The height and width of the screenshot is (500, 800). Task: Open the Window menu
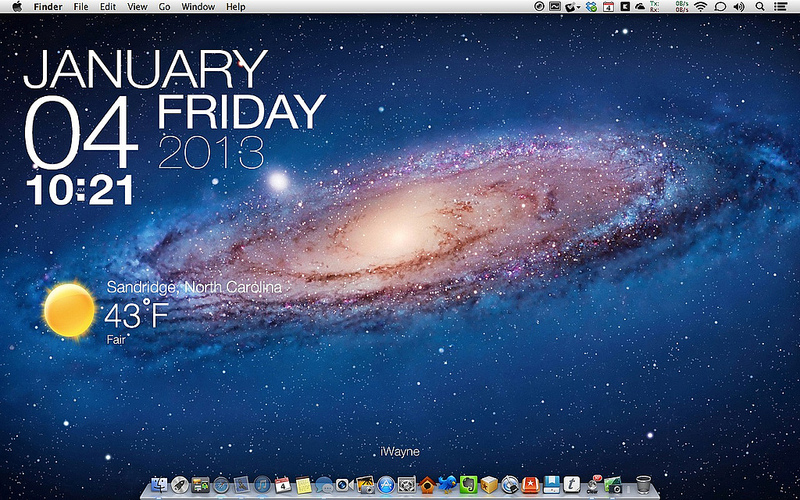pos(198,7)
